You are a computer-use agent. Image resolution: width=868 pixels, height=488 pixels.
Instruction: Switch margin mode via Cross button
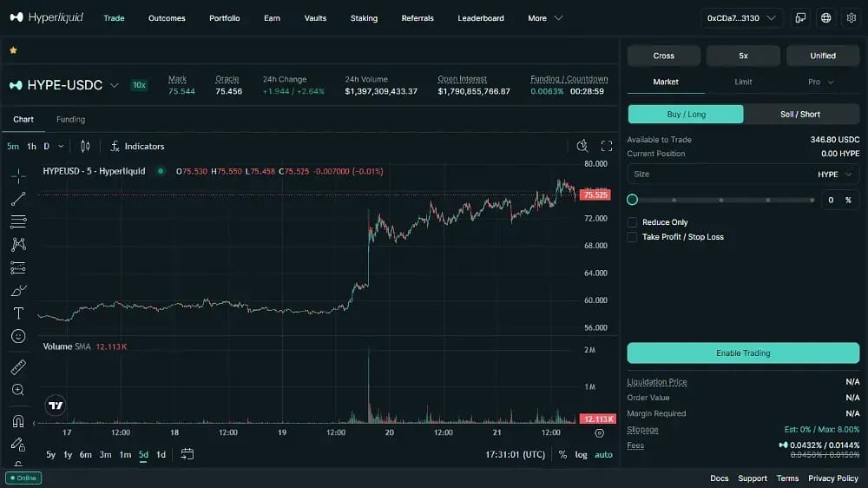tap(664, 56)
